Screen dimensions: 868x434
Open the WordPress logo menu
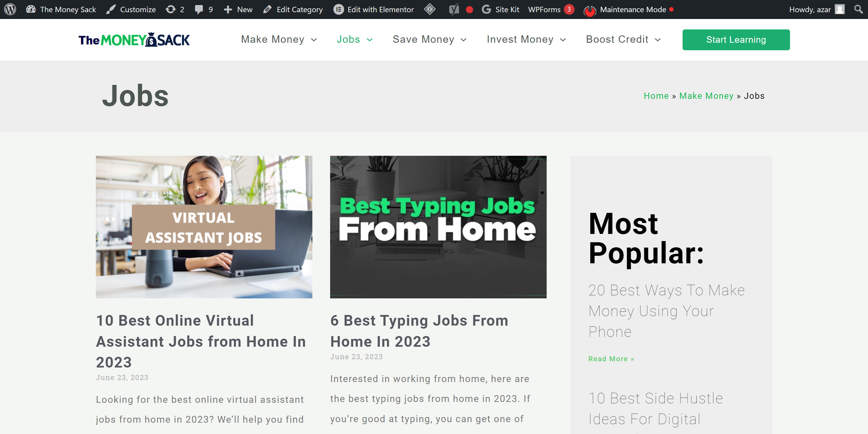(10, 9)
